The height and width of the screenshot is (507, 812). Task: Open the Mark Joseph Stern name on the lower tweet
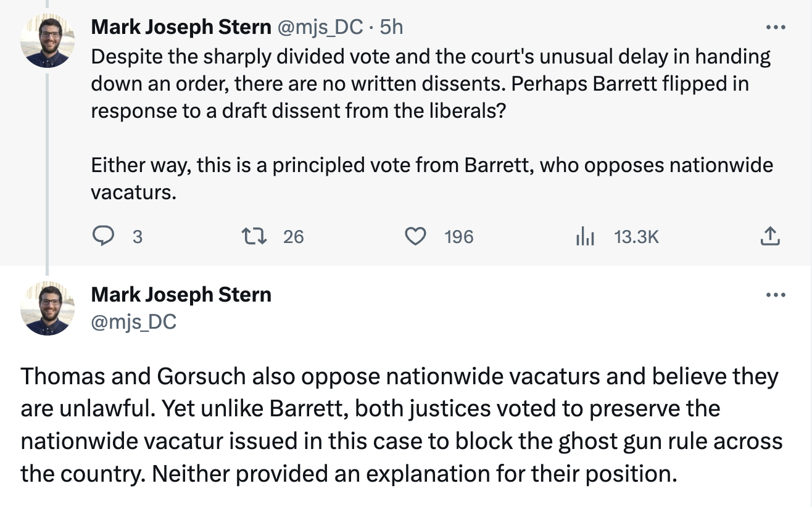[x=181, y=295]
